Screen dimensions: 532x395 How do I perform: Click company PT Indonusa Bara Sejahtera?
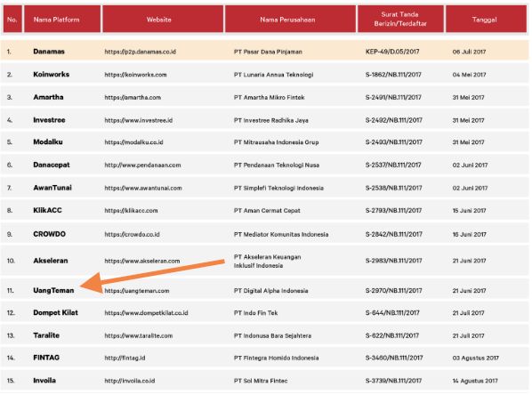coord(272,336)
